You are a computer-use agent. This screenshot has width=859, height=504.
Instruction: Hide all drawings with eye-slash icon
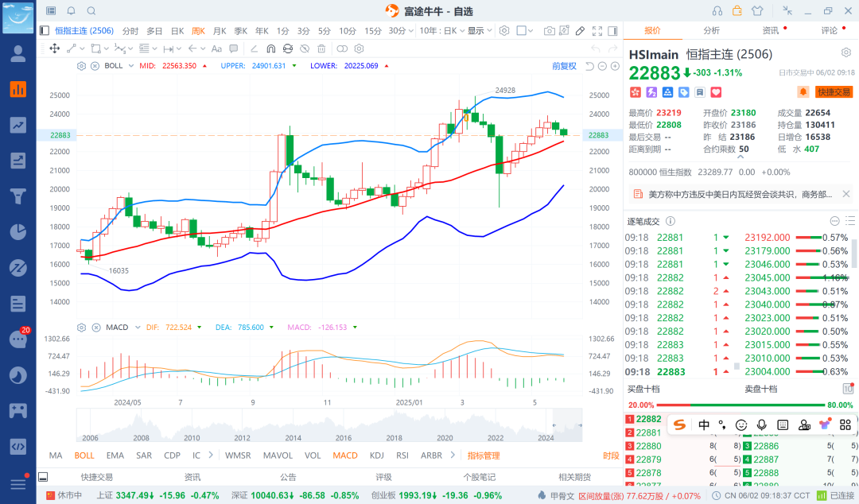[305, 48]
